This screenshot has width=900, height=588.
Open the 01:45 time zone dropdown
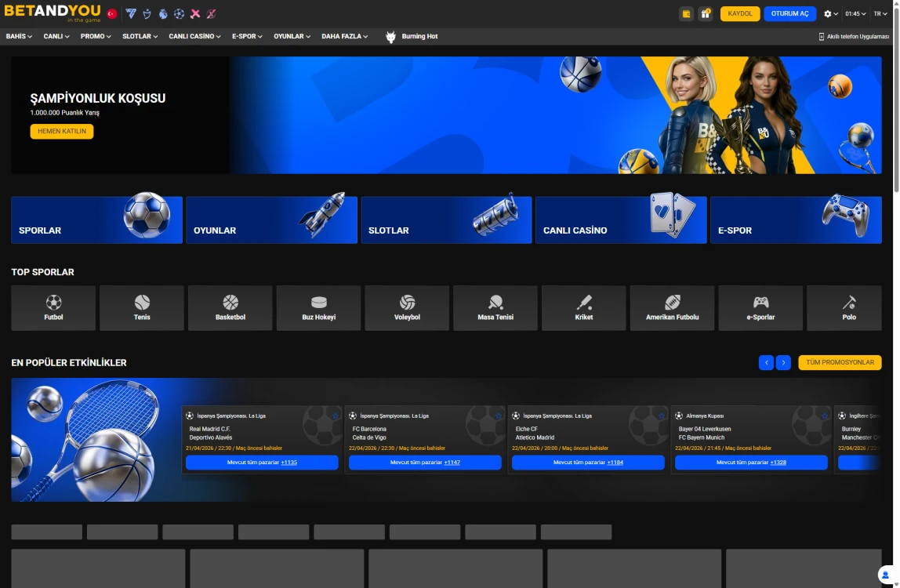tap(855, 14)
